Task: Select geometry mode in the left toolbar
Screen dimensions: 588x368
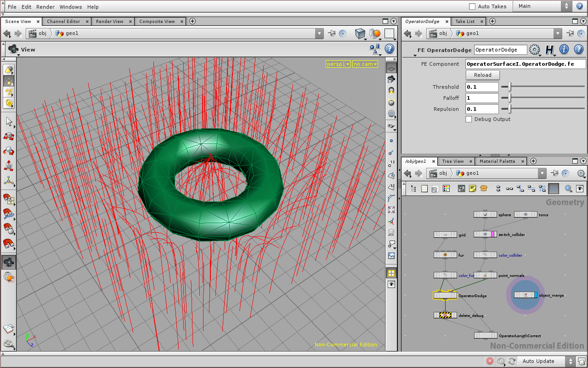Action: tap(9, 81)
